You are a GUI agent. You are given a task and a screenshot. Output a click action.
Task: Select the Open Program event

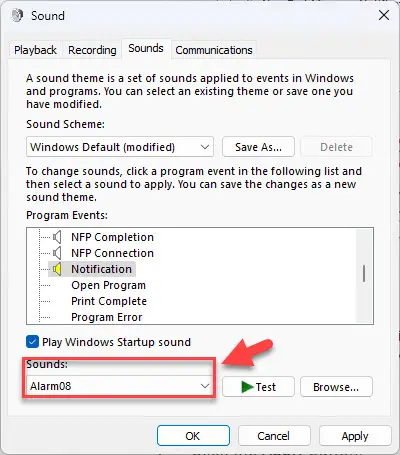(x=109, y=285)
